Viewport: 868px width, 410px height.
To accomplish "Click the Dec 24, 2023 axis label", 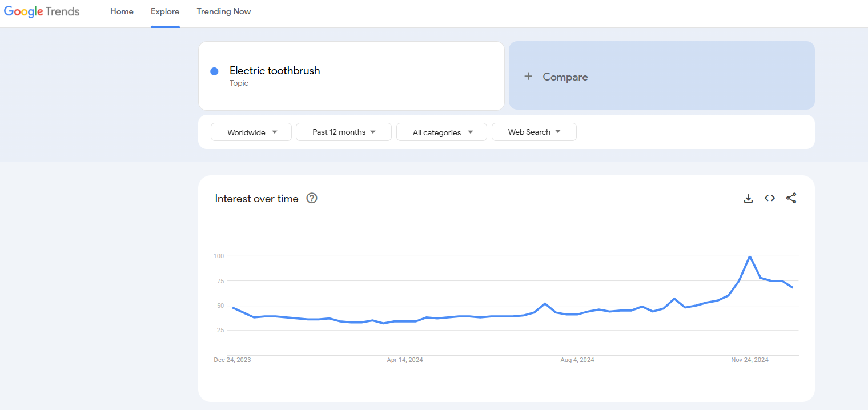I will coord(232,360).
